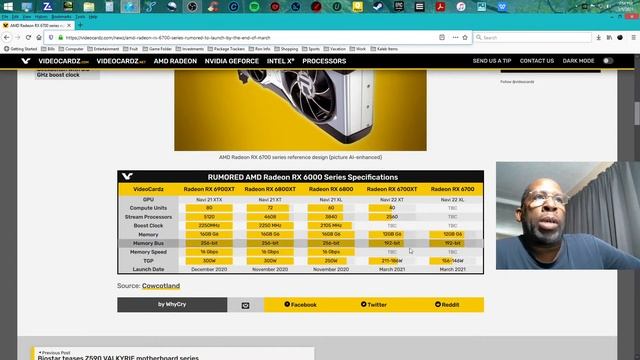Open Epic Games launcher taskbar icon
Image resolution: width=640 pixels, height=360 pixels.
pyautogui.click(x=399, y=7)
